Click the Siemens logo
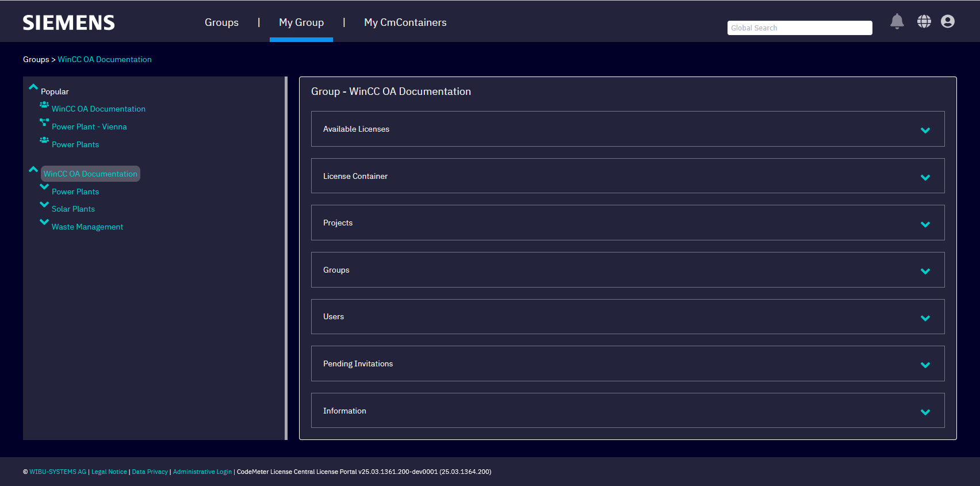 (68, 22)
